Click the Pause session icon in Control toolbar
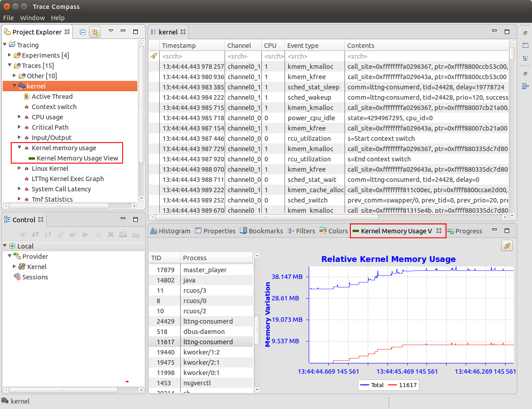Viewport: 532px width, 409px height. (98, 235)
